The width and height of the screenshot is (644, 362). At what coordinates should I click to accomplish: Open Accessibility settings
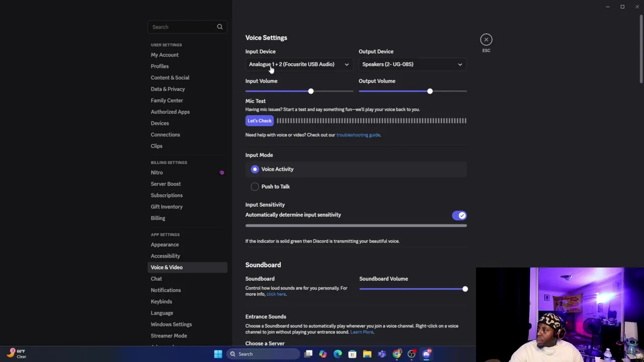click(x=165, y=256)
